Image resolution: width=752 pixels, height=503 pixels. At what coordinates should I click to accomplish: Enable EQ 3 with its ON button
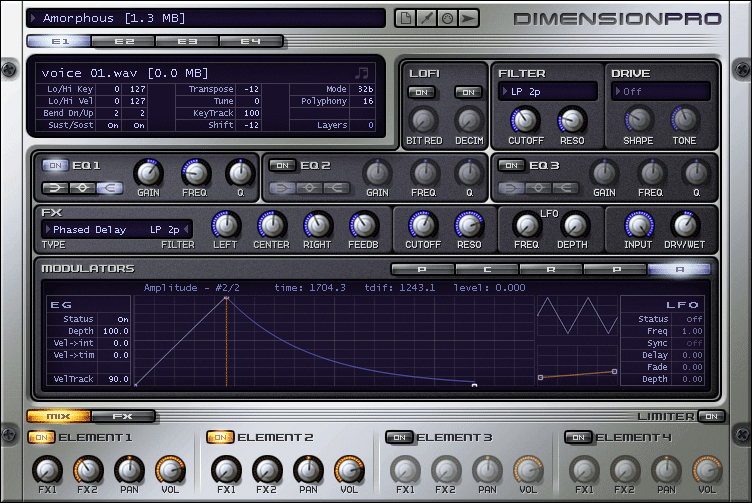[511, 165]
